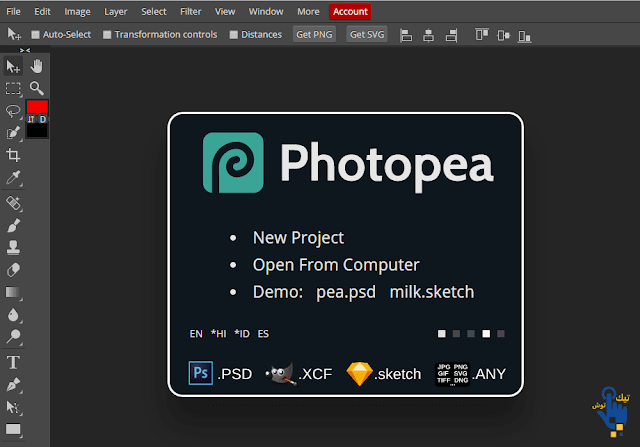The width and height of the screenshot is (640, 447).
Task: Select the Dodge tool
Action: (13, 337)
